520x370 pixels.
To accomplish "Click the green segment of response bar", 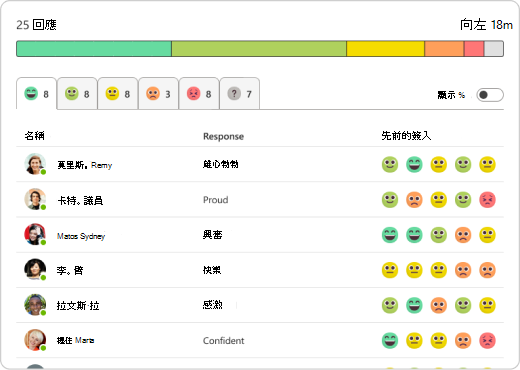I will pyautogui.click(x=94, y=49).
